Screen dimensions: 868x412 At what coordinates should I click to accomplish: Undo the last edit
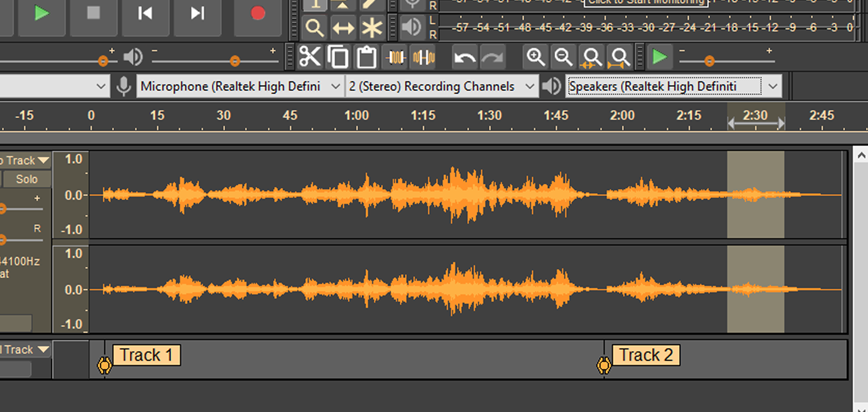tap(465, 57)
